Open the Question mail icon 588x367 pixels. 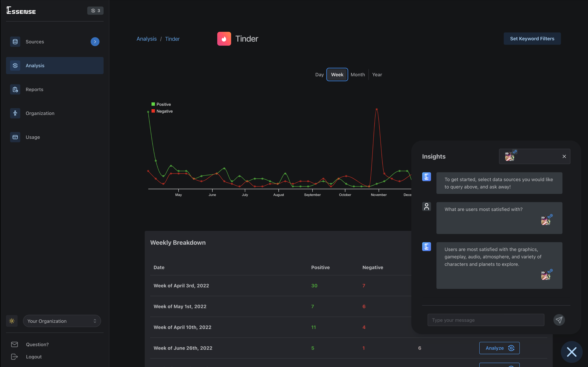pyautogui.click(x=14, y=344)
